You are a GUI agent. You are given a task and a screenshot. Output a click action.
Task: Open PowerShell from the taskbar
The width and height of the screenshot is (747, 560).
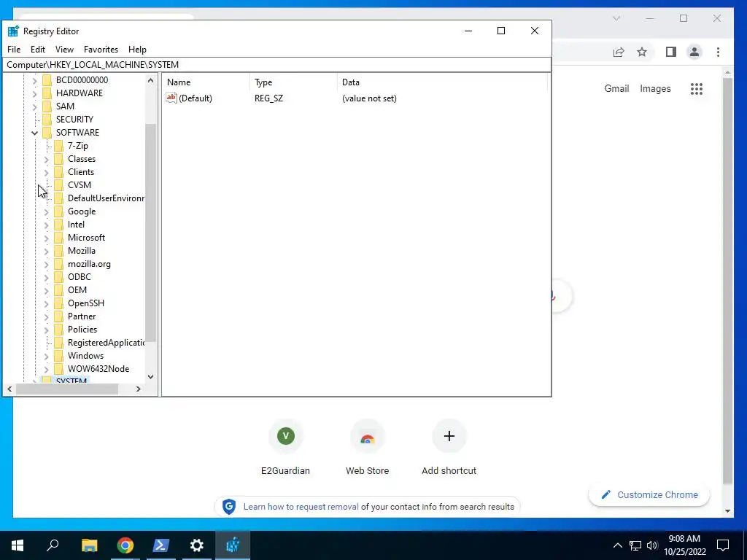tap(161, 545)
